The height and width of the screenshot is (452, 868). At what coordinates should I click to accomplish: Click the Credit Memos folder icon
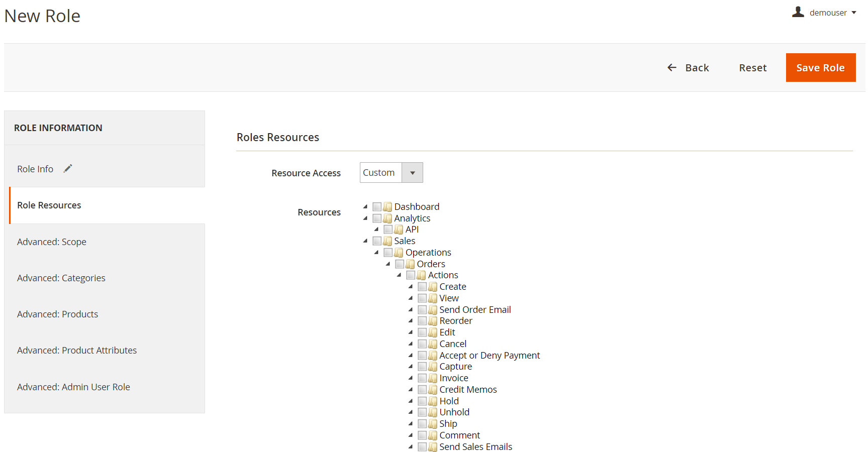click(433, 390)
